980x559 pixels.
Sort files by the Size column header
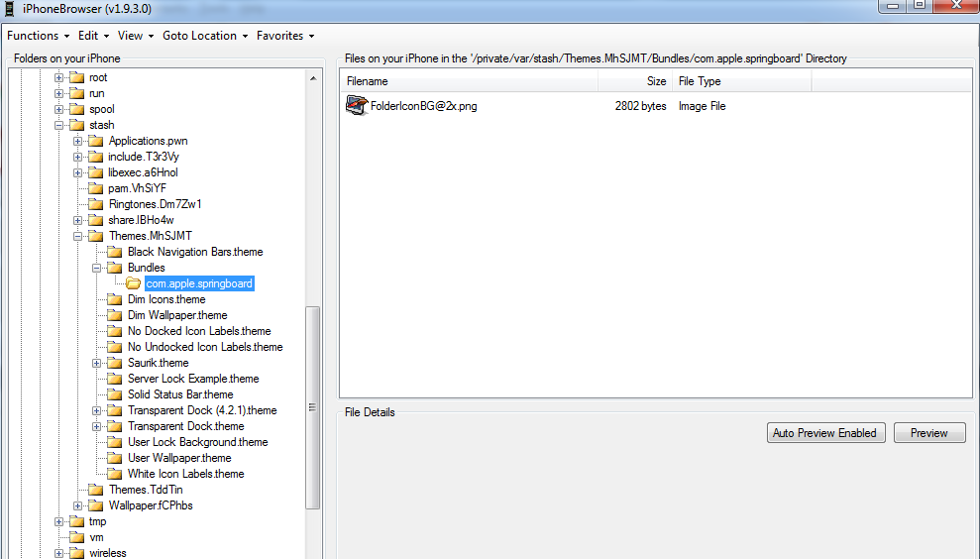[x=635, y=81]
